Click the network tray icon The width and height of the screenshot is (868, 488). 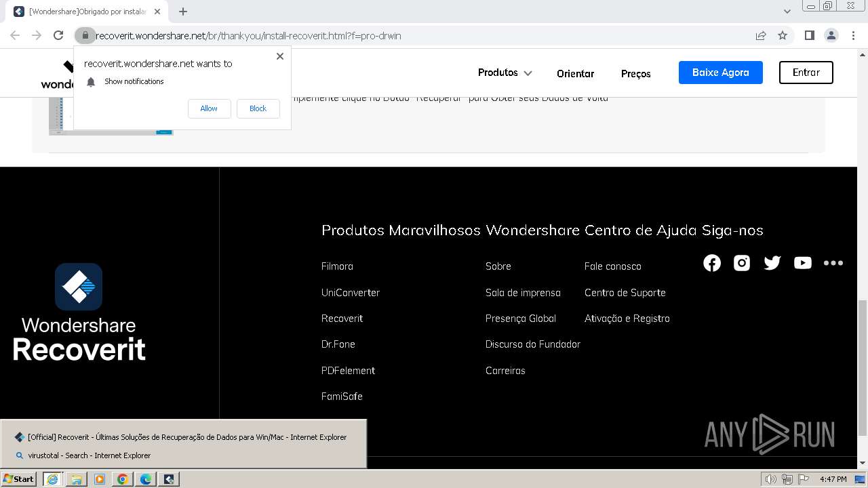point(787,479)
